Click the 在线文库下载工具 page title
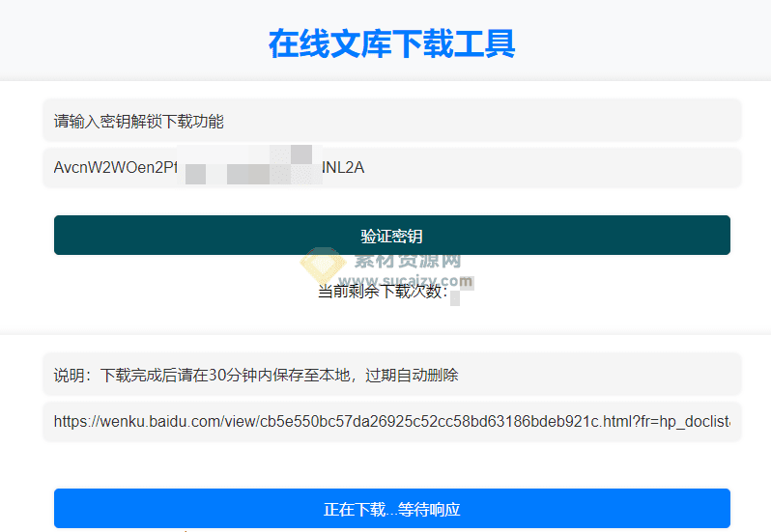The image size is (771, 532). [x=391, y=43]
